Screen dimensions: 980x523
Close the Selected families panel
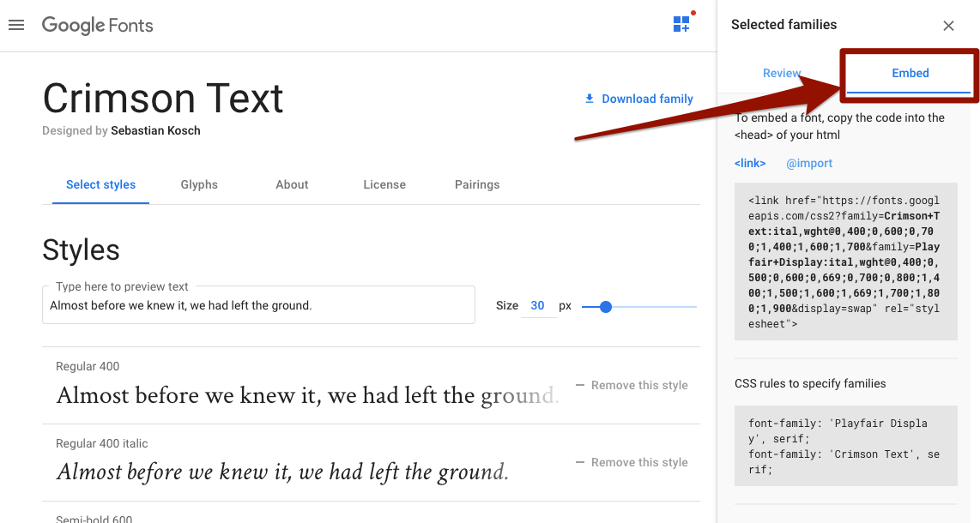click(x=948, y=26)
